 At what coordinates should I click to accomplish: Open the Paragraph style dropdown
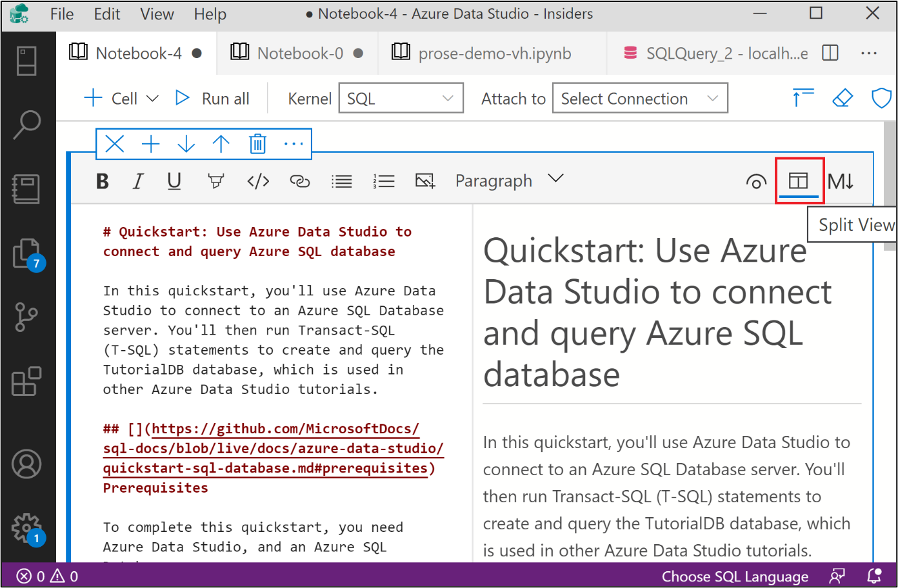(509, 181)
